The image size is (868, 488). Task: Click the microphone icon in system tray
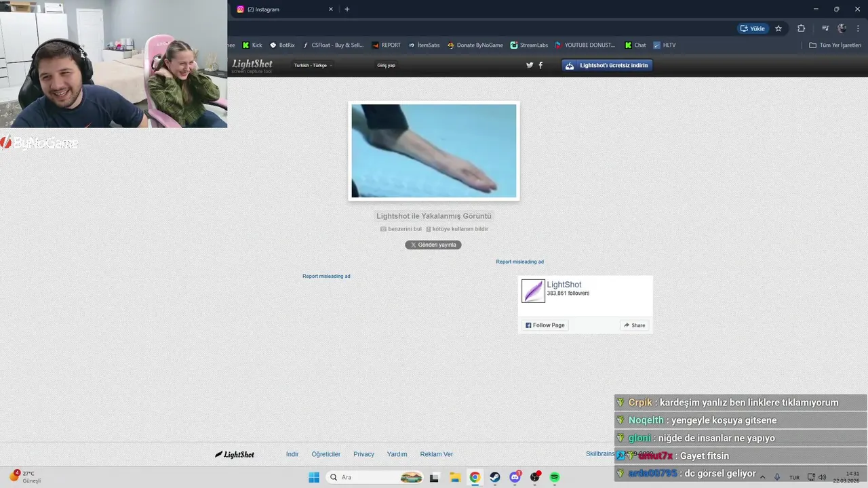(777, 477)
